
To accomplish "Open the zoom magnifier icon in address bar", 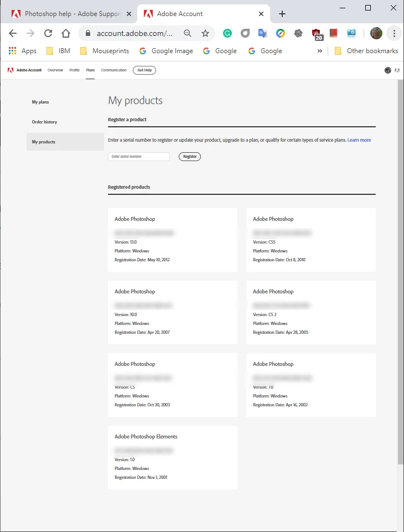I will 187,33.
